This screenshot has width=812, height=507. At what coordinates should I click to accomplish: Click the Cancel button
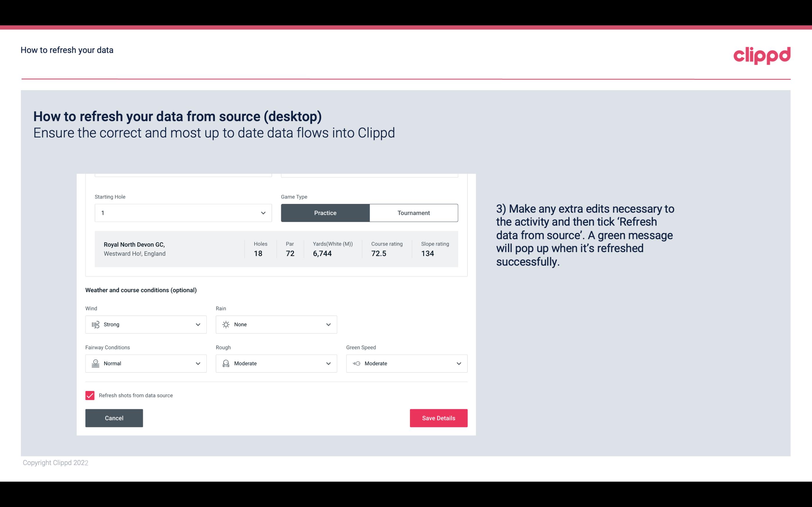(114, 418)
